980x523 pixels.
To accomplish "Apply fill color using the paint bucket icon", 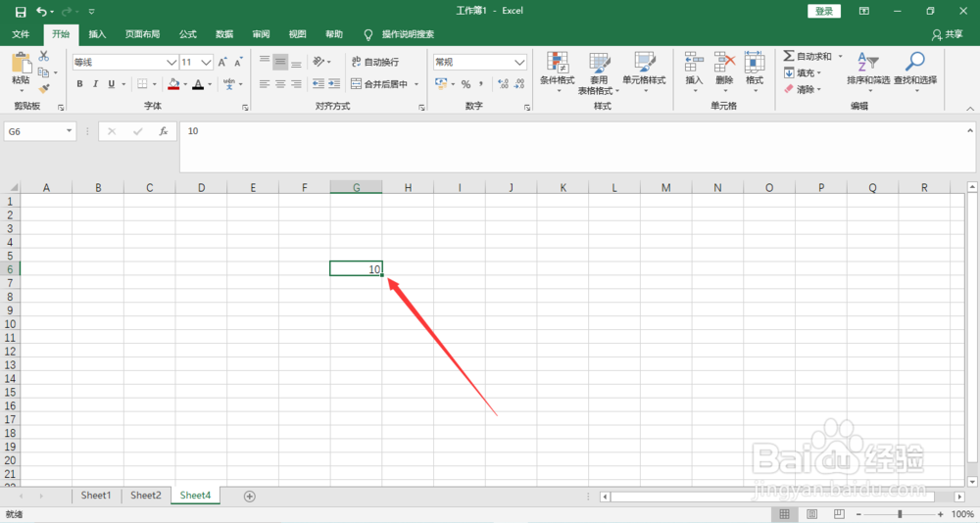I will coord(173,83).
